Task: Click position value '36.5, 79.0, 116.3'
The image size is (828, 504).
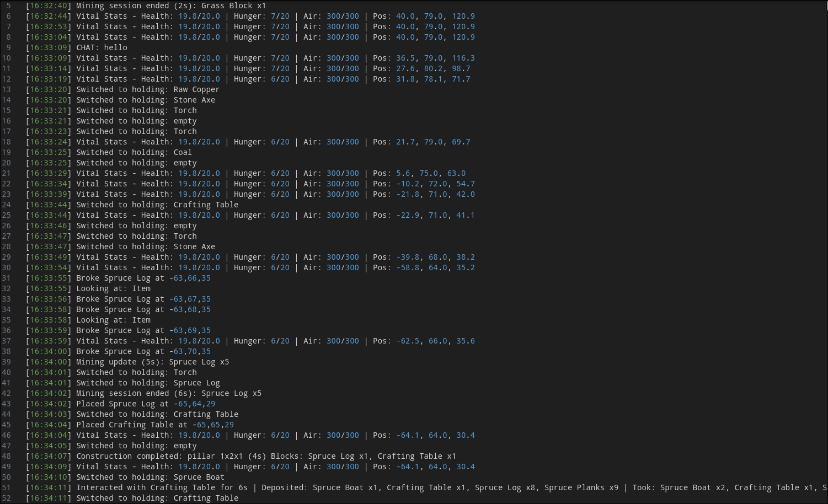Action: [435, 58]
